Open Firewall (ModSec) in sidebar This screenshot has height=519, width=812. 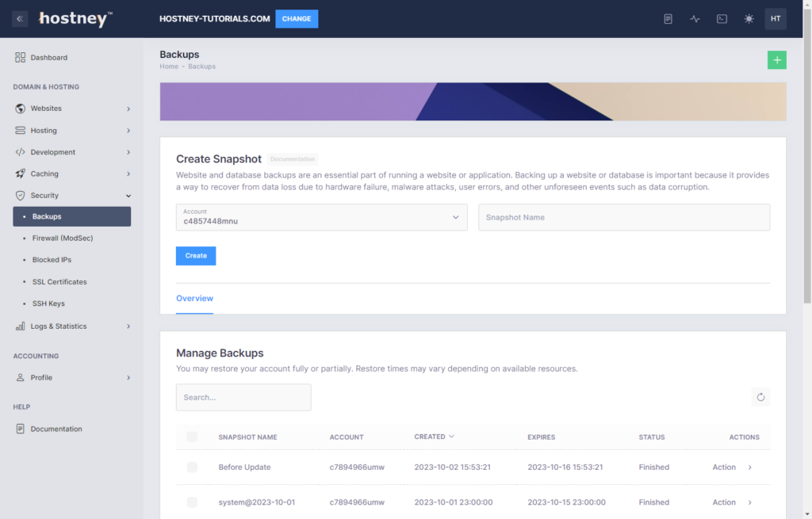point(63,238)
